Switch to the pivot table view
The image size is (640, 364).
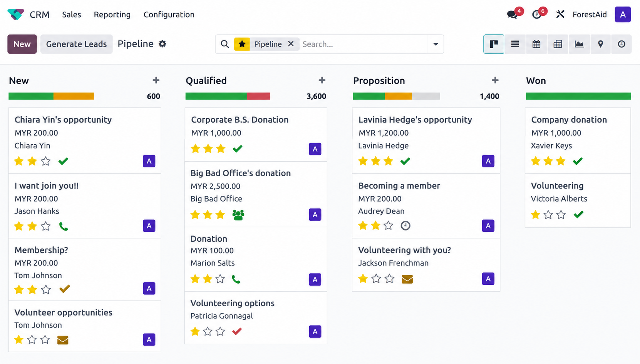pyautogui.click(x=558, y=44)
